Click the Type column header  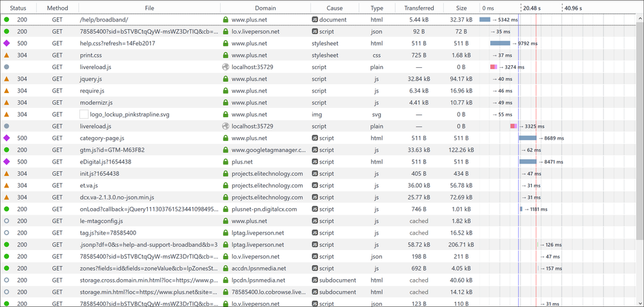pyautogui.click(x=376, y=8)
